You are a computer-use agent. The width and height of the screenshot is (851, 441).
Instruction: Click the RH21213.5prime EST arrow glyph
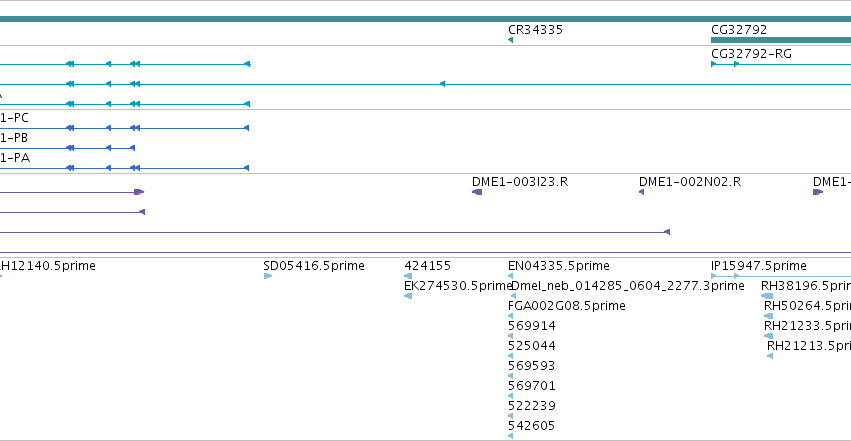(770, 356)
